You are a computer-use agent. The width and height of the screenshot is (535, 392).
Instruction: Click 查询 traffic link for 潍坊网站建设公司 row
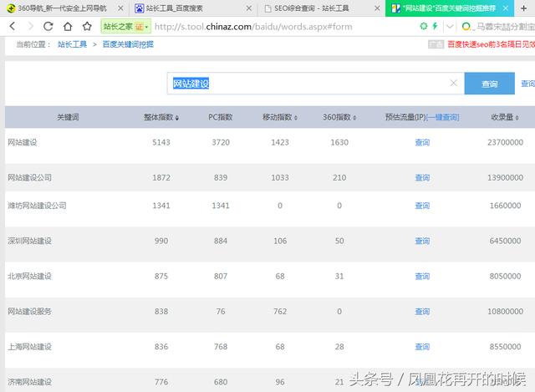tap(422, 206)
